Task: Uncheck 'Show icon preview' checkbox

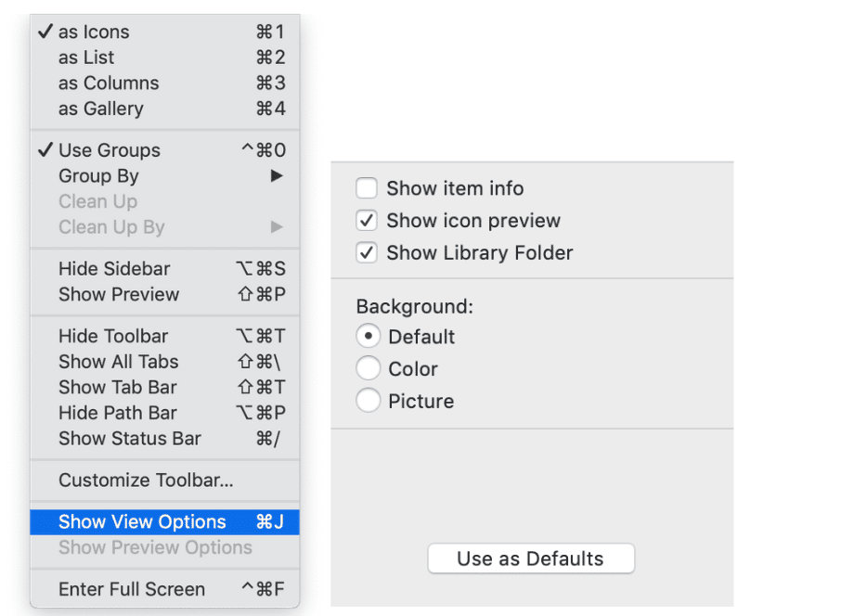Action: (367, 221)
